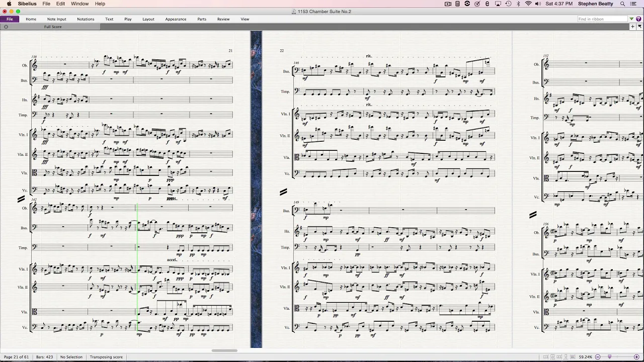Open Spotlight search
This screenshot has width=644, height=362.
(623, 4)
